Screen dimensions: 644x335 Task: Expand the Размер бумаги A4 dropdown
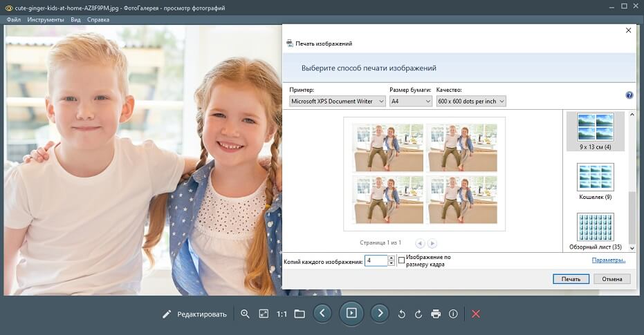pos(411,102)
